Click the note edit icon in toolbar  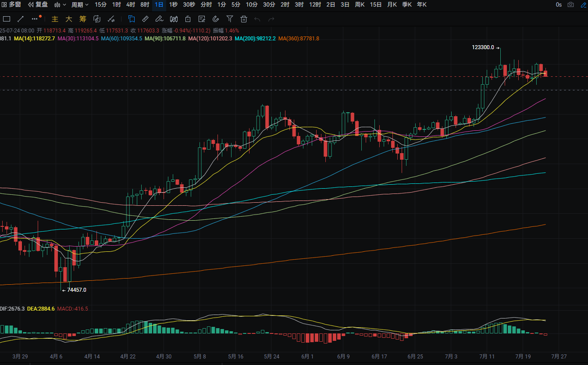coord(202,19)
